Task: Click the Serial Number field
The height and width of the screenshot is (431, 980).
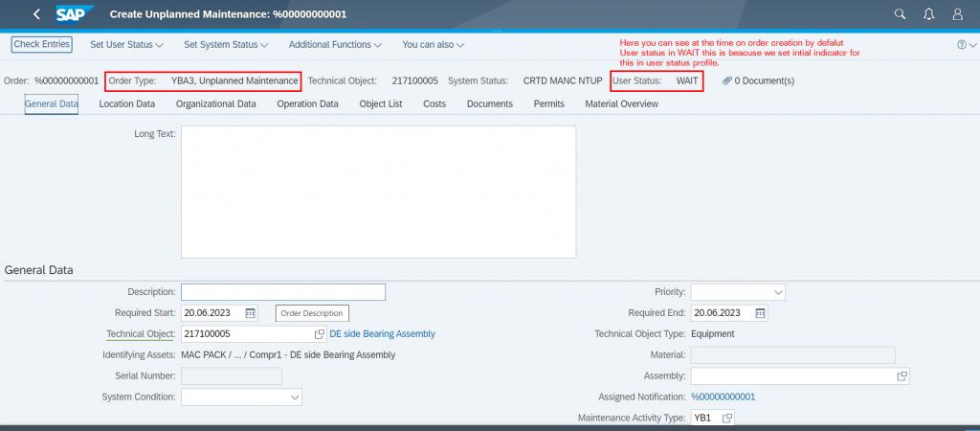Action: point(232,376)
